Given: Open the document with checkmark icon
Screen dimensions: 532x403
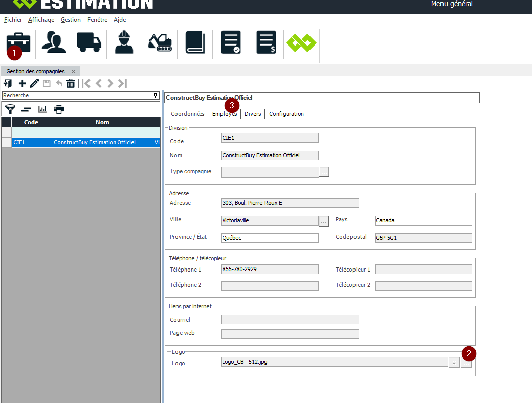Looking at the screenshot, I should [x=231, y=42].
